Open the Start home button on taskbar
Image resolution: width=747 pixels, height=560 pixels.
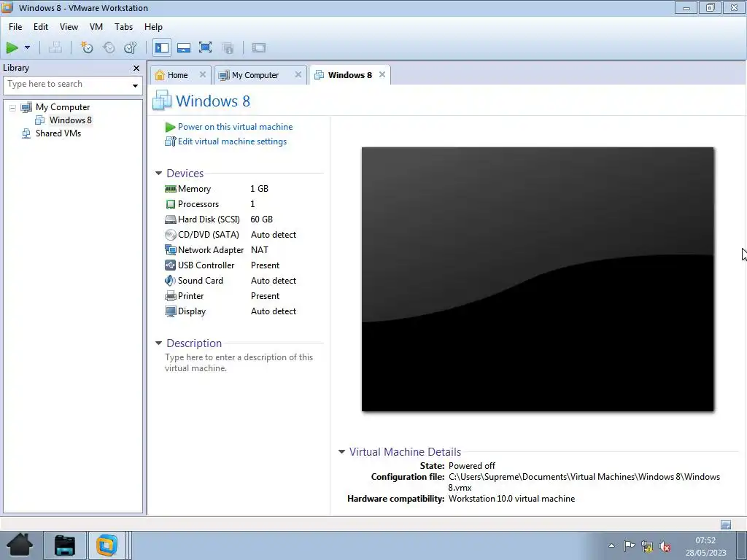click(x=20, y=545)
